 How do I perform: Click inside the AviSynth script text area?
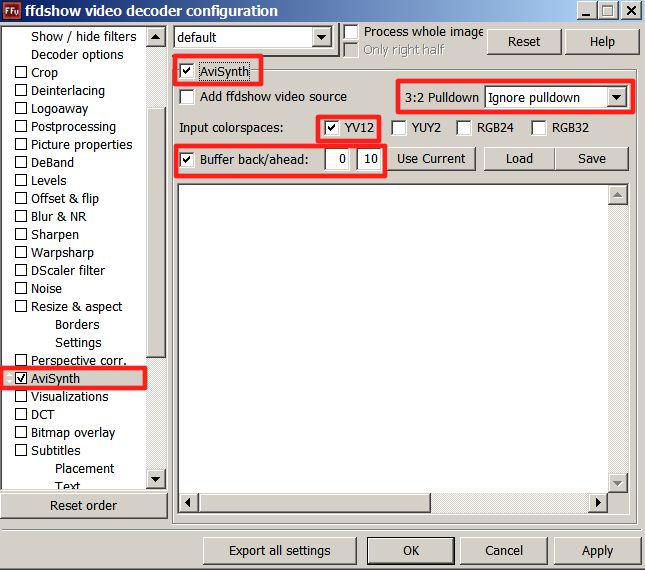tap(393, 339)
